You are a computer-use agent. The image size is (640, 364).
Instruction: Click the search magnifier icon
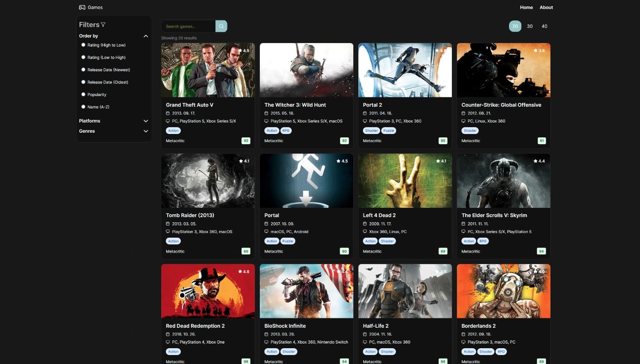pos(221,26)
